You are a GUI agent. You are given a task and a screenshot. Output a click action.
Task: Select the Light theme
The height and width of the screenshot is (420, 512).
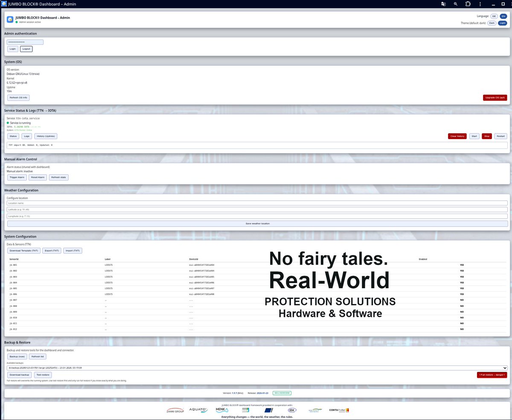[502, 23]
